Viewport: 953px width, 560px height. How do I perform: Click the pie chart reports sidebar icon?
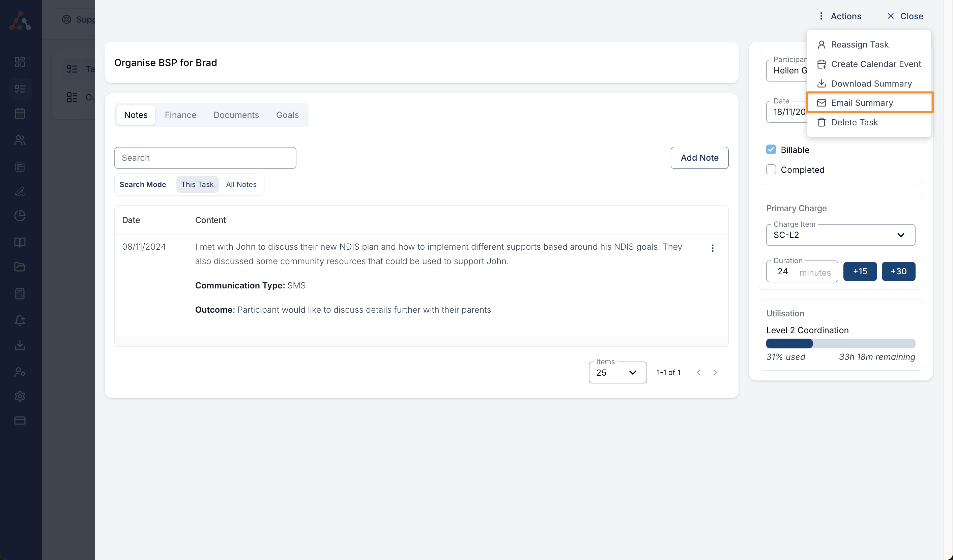tap(20, 216)
